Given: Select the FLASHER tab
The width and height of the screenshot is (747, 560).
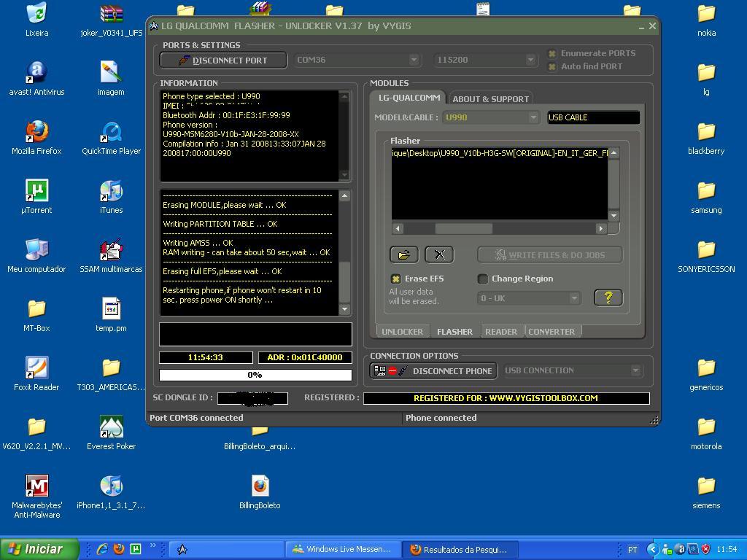Looking at the screenshot, I should [x=455, y=332].
